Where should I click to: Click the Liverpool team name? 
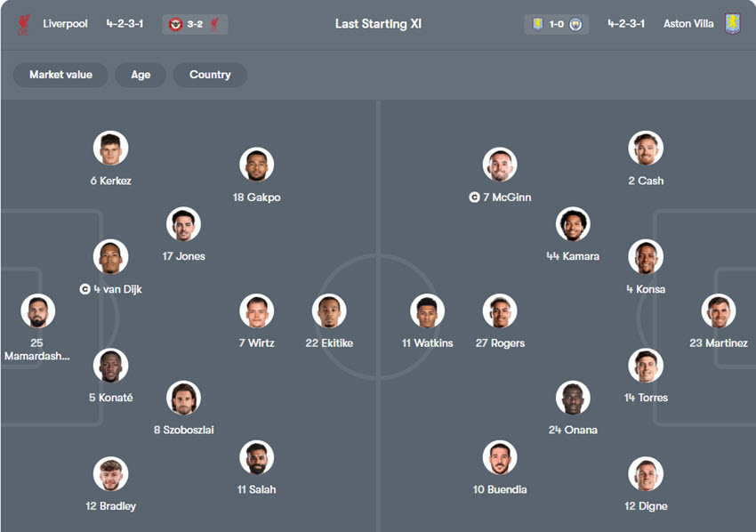click(x=65, y=24)
